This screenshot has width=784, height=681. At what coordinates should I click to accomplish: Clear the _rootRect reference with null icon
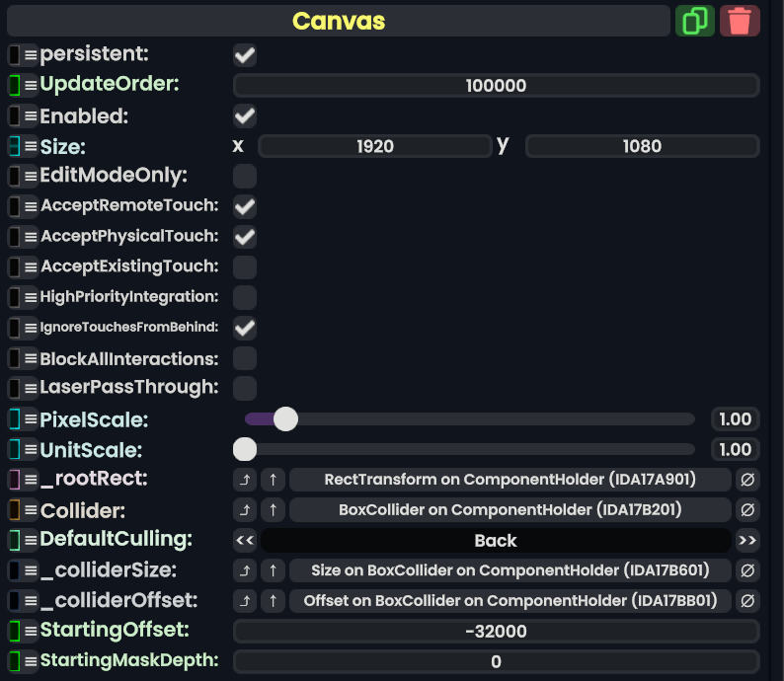(x=747, y=481)
